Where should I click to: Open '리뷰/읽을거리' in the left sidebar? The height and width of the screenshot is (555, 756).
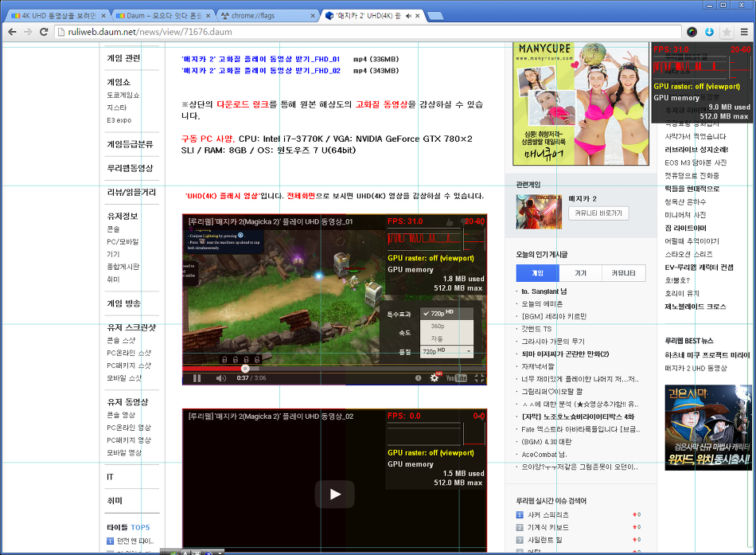pyautogui.click(x=131, y=192)
